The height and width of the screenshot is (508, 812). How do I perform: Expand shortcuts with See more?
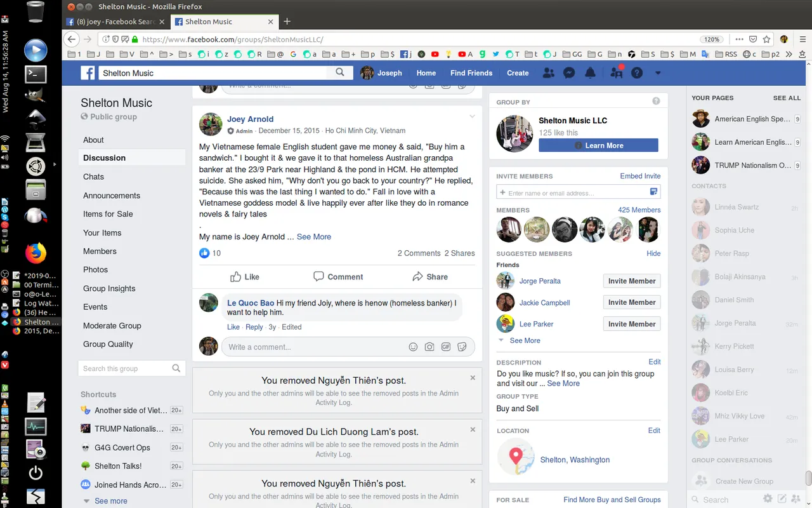(x=110, y=501)
